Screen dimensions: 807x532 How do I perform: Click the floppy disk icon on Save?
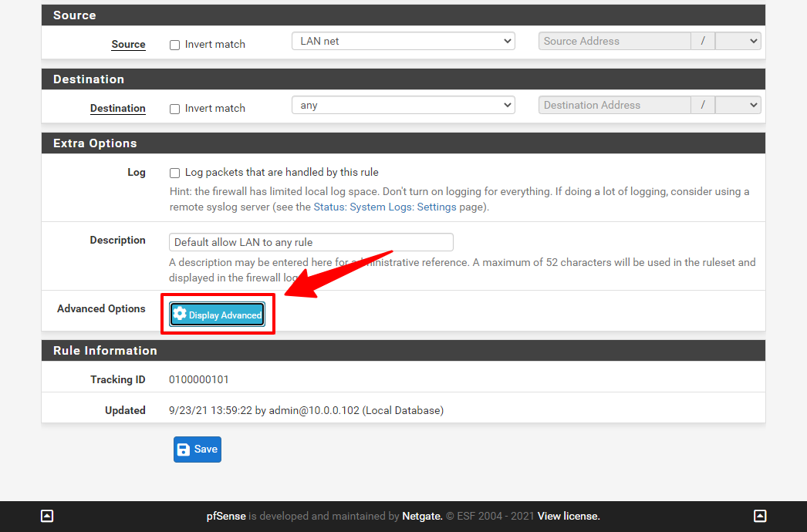tap(184, 450)
